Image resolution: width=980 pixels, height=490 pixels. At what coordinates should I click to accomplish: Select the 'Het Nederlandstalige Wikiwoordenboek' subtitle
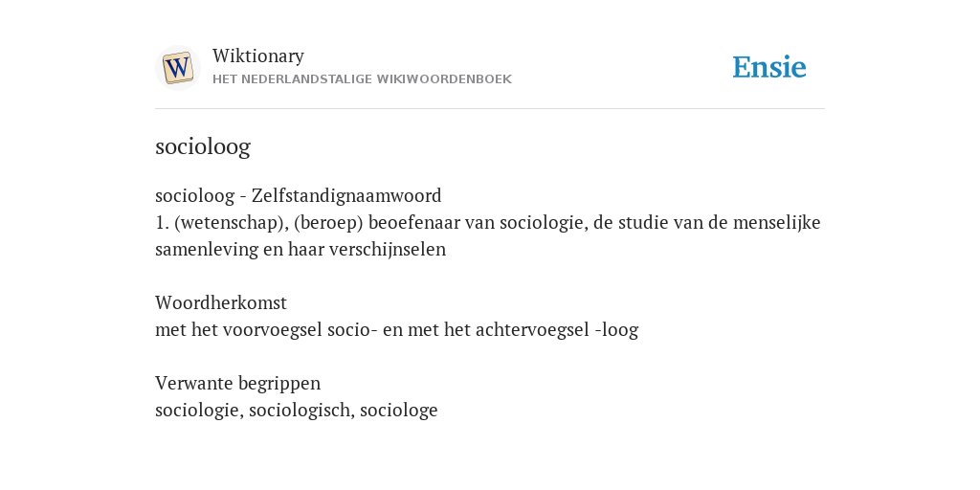click(x=362, y=79)
